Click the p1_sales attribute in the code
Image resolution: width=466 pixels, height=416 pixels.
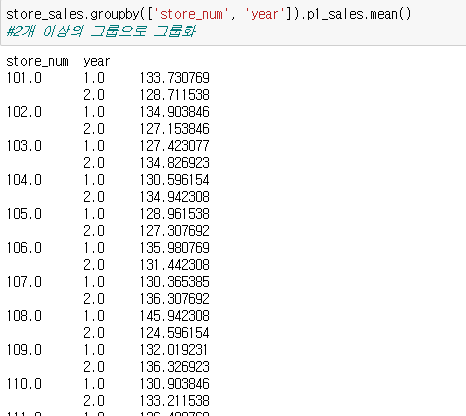click(336, 14)
